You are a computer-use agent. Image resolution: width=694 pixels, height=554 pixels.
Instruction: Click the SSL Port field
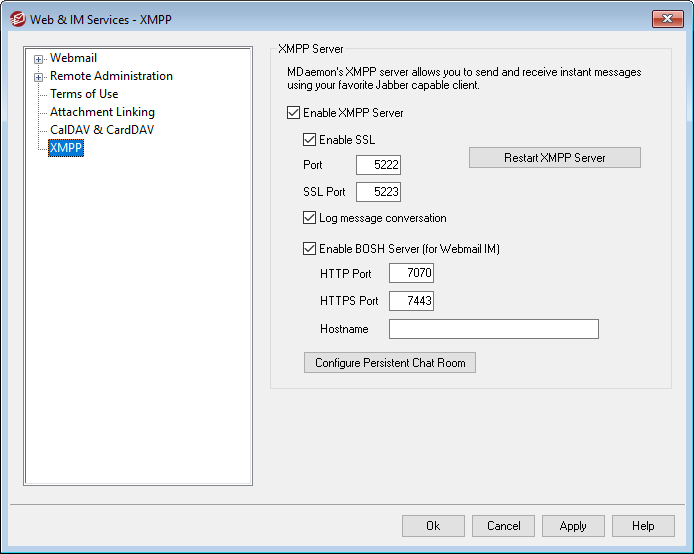pyautogui.click(x=378, y=191)
